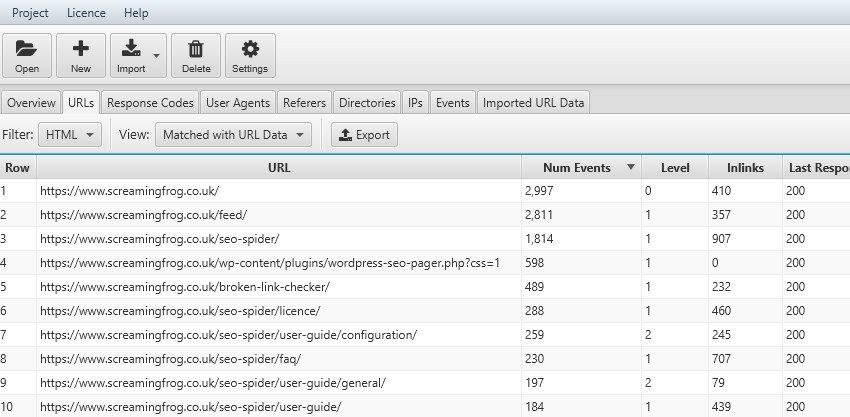The width and height of the screenshot is (850, 417).
Task: Switch to the Overview tab
Action: [31, 102]
